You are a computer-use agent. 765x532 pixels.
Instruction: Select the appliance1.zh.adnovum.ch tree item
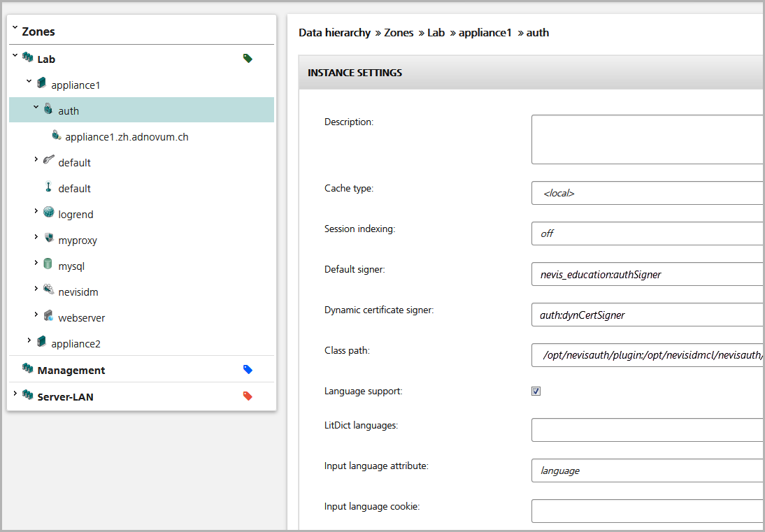(127, 137)
